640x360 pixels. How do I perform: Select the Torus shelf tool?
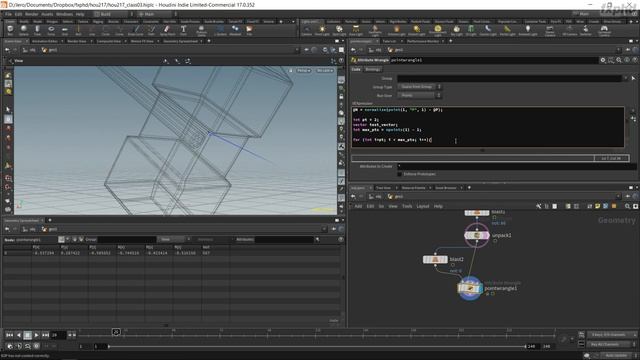[51, 30]
